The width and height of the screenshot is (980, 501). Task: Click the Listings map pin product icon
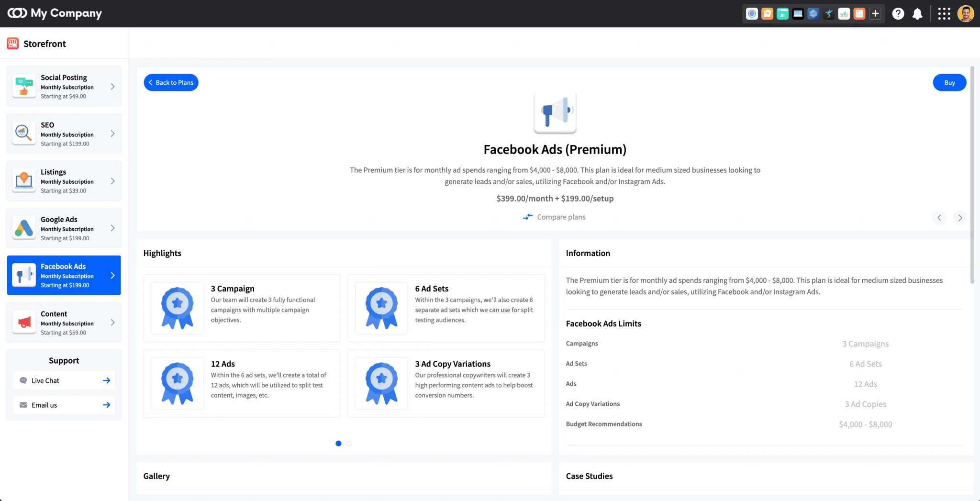24,181
